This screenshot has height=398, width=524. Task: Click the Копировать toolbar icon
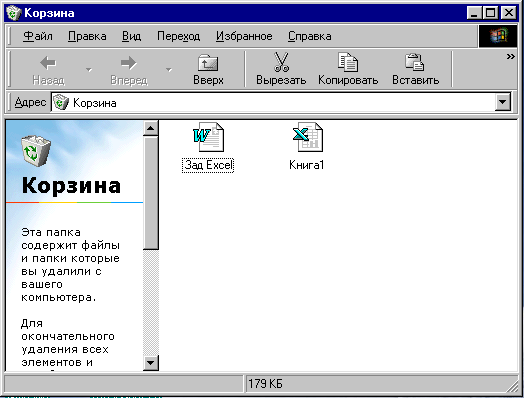[348, 62]
